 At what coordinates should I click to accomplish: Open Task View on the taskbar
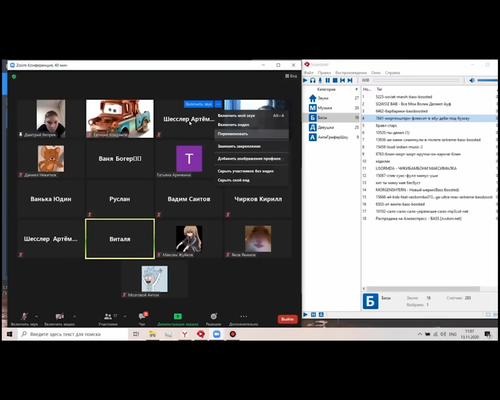pos(136,334)
